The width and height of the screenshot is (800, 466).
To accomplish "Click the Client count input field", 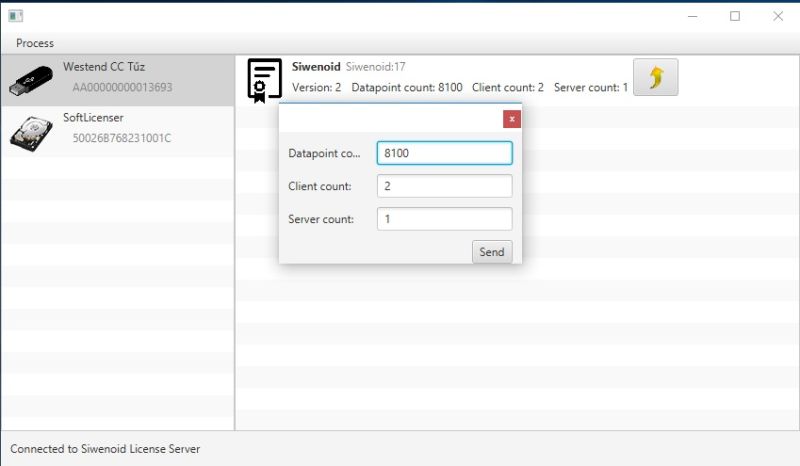I will [x=444, y=186].
